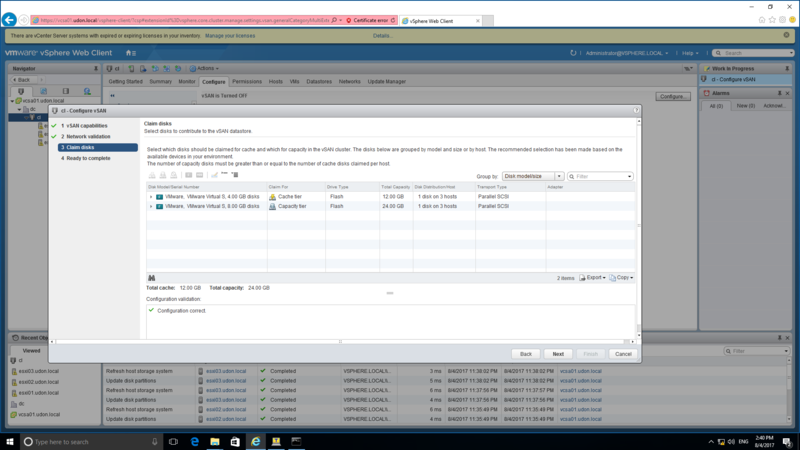Open Microsoft Edge from taskbar
The width and height of the screenshot is (800, 450).
coord(194,442)
